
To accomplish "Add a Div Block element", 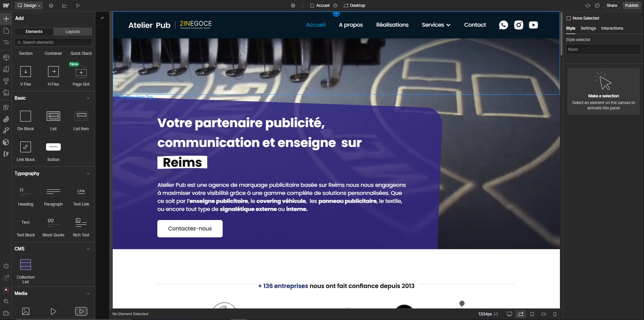I will 25,120.
